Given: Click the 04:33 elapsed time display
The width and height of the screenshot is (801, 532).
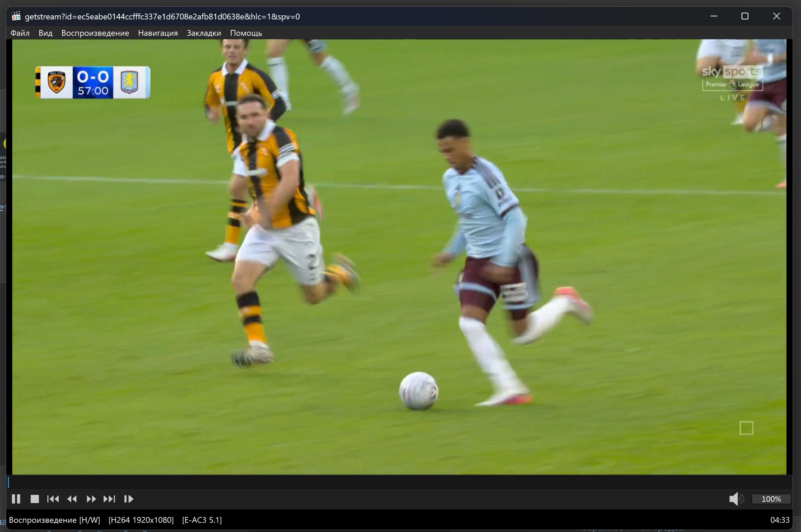Looking at the screenshot, I should click(780, 520).
